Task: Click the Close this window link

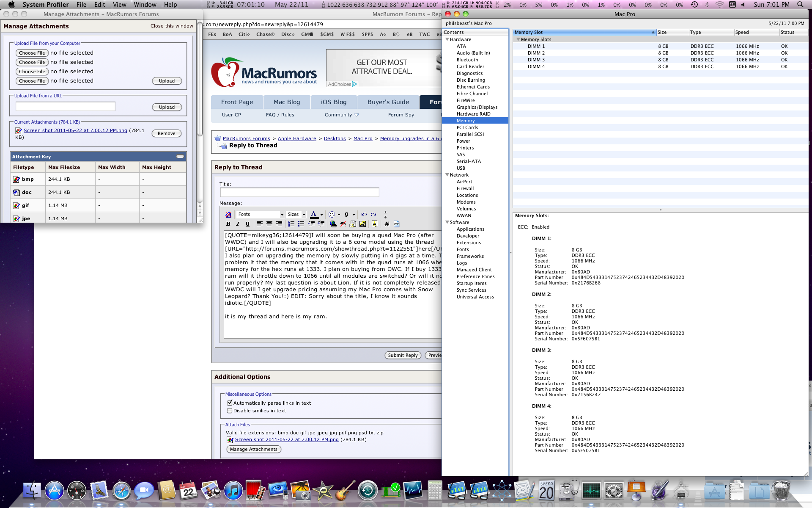Action: pyautogui.click(x=172, y=26)
